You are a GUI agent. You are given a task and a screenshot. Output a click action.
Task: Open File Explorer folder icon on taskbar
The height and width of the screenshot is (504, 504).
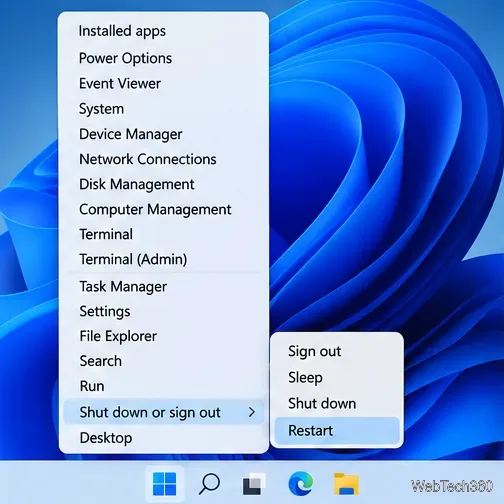point(346,484)
